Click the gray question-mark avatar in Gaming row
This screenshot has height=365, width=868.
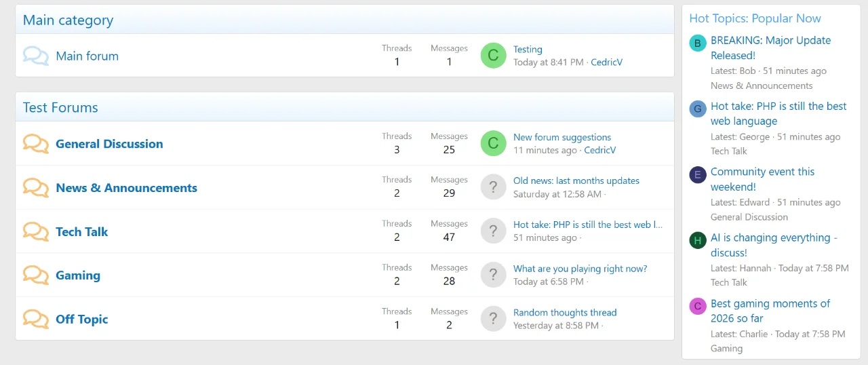click(x=494, y=275)
